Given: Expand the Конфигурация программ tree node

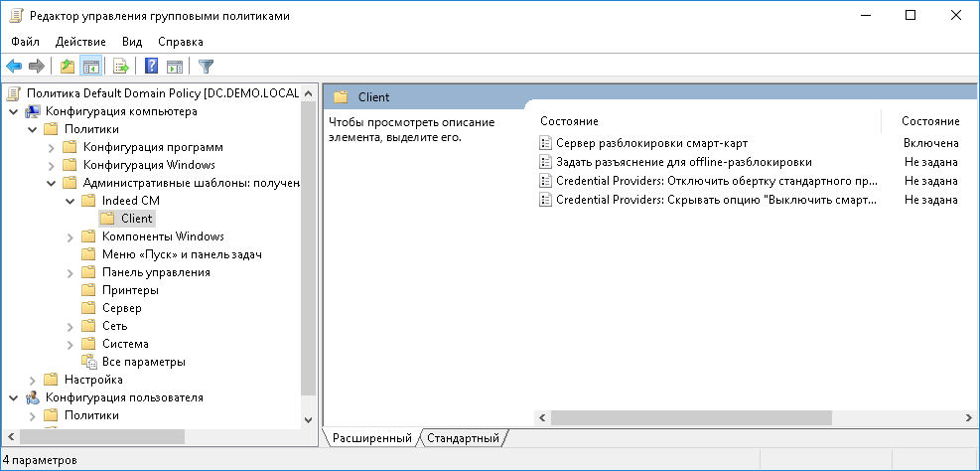Looking at the screenshot, I should [52, 147].
